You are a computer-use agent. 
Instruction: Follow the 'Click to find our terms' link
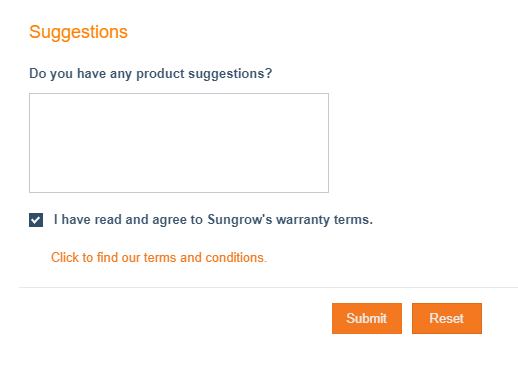tap(159, 258)
